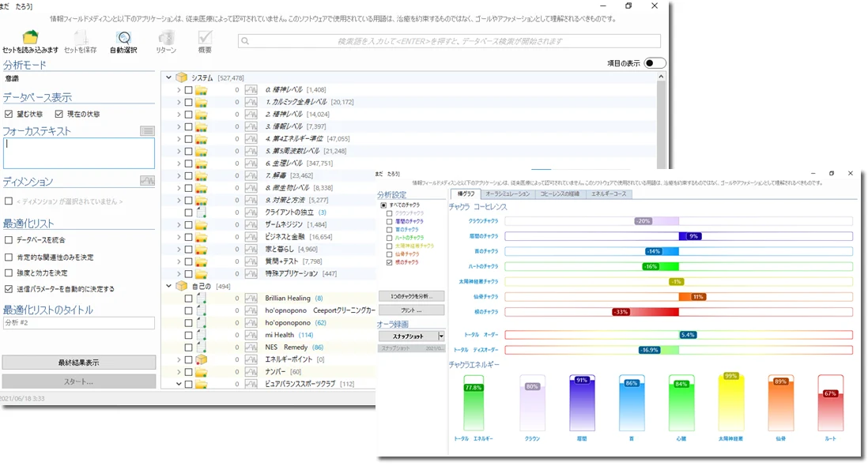Click the folder icon for 情報レベル
The image size is (868, 466).
(201, 126)
